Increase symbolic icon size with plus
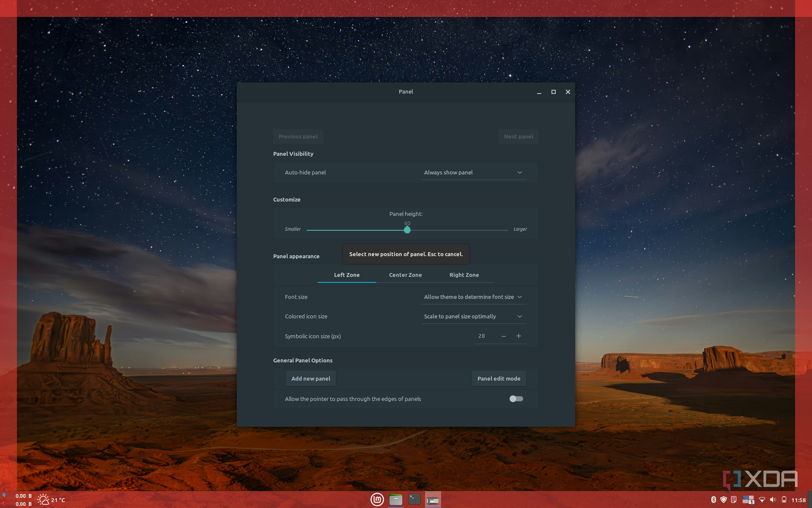The width and height of the screenshot is (812, 508). tap(518, 336)
